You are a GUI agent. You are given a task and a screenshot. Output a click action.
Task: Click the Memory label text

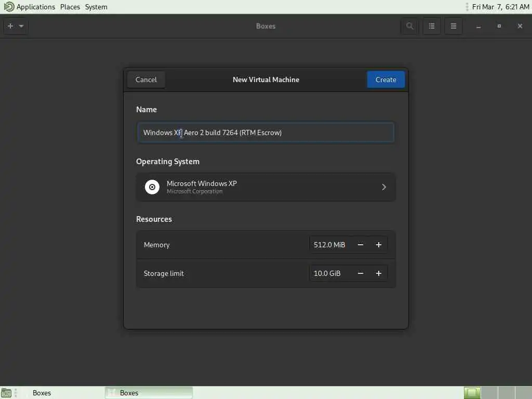point(156,245)
